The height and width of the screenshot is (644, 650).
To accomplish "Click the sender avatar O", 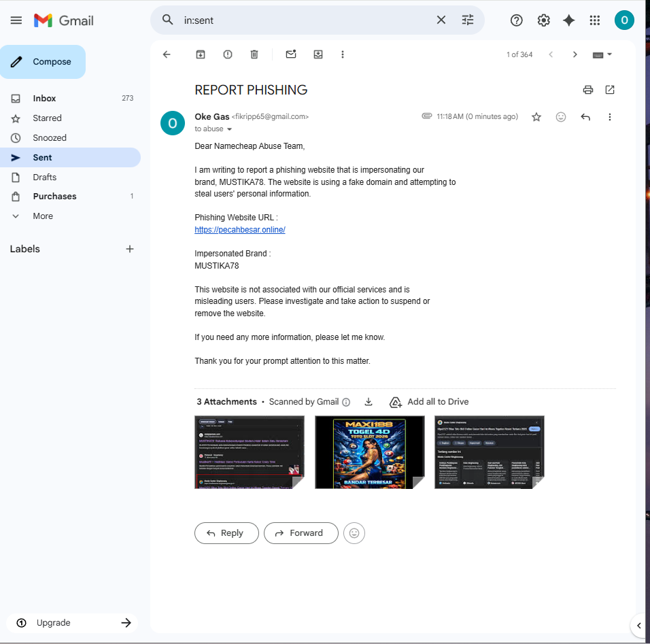I will (x=173, y=123).
